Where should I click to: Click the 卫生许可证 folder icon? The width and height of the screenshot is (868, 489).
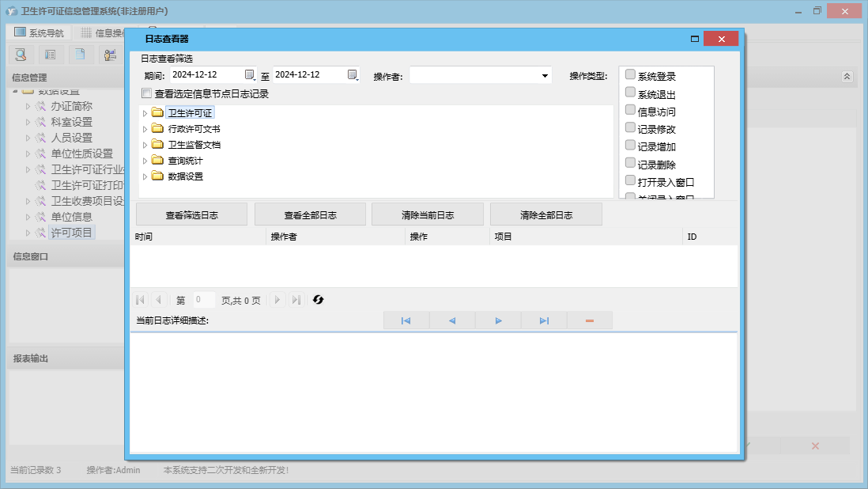158,113
